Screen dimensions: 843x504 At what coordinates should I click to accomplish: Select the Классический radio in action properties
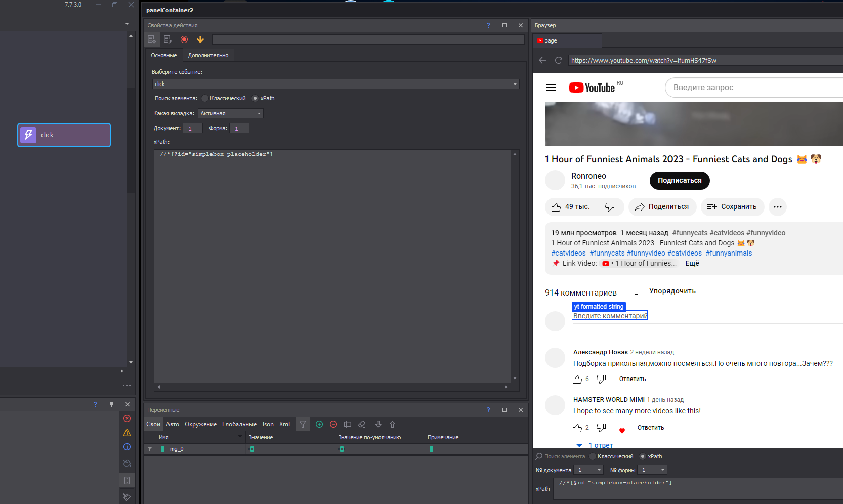(205, 98)
